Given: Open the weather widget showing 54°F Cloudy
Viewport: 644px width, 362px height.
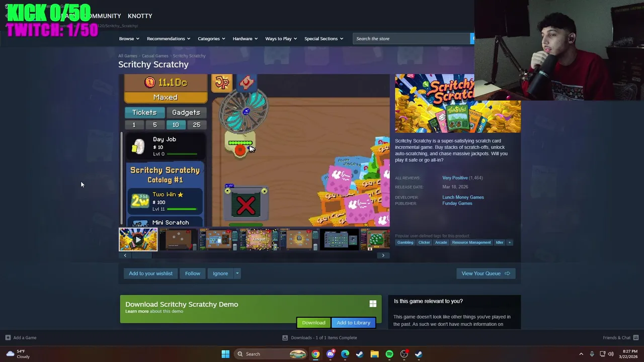Looking at the screenshot, I should coord(18,354).
